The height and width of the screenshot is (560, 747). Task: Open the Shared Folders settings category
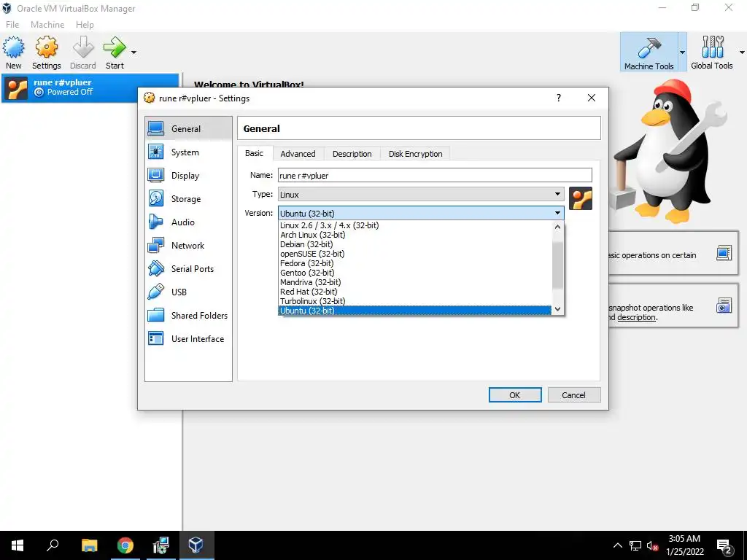click(x=188, y=316)
